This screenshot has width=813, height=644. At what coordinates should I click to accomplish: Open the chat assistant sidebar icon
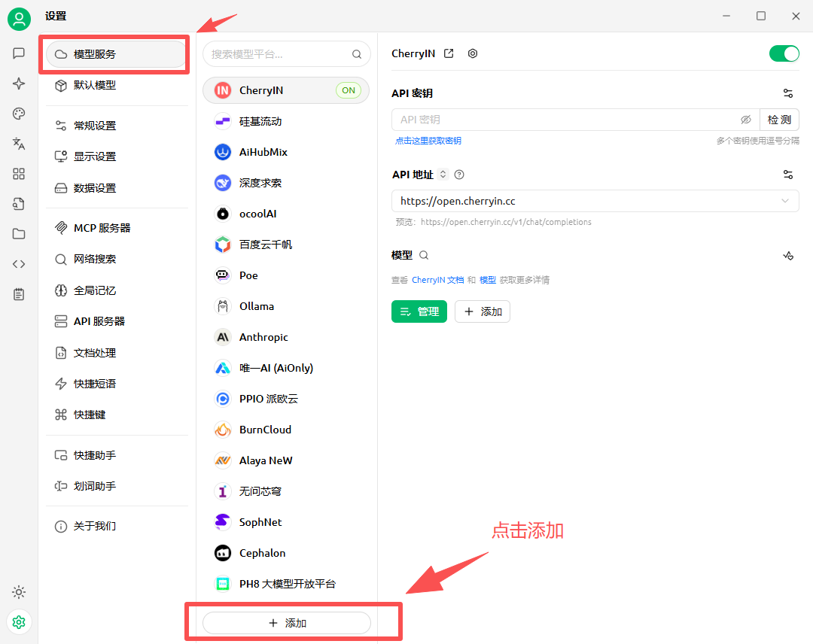(19, 53)
